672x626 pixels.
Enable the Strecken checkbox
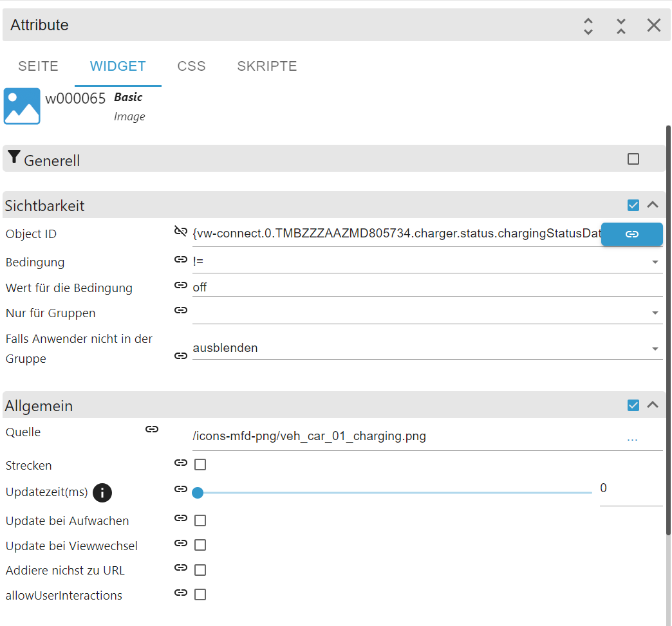[x=200, y=465]
